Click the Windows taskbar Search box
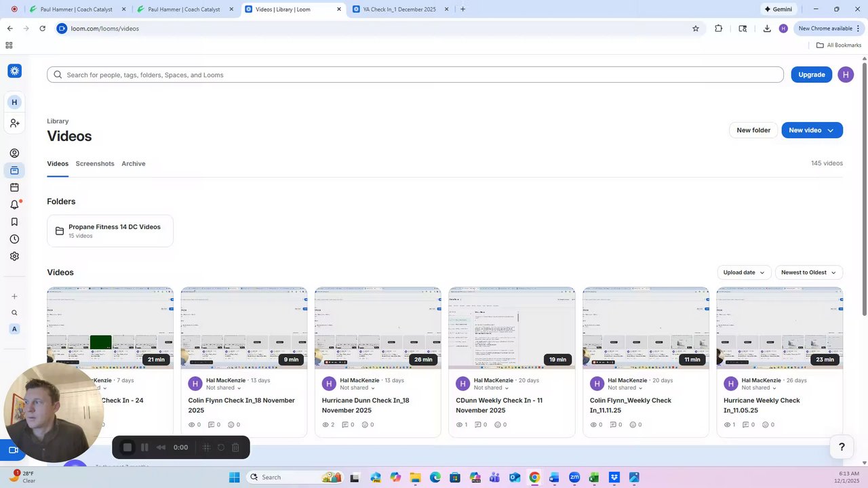This screenshot has height=488, width=868. (293, 477)
